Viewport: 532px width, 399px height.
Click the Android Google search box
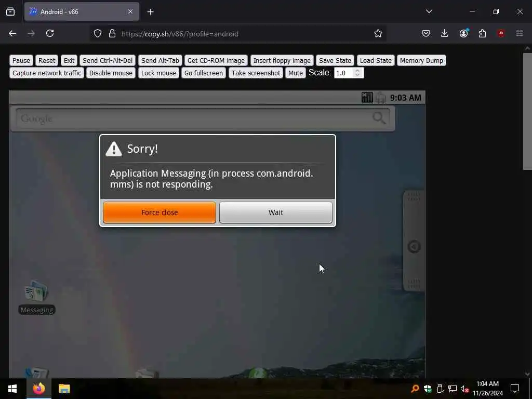pyautogui.click(x=203, y=118)
